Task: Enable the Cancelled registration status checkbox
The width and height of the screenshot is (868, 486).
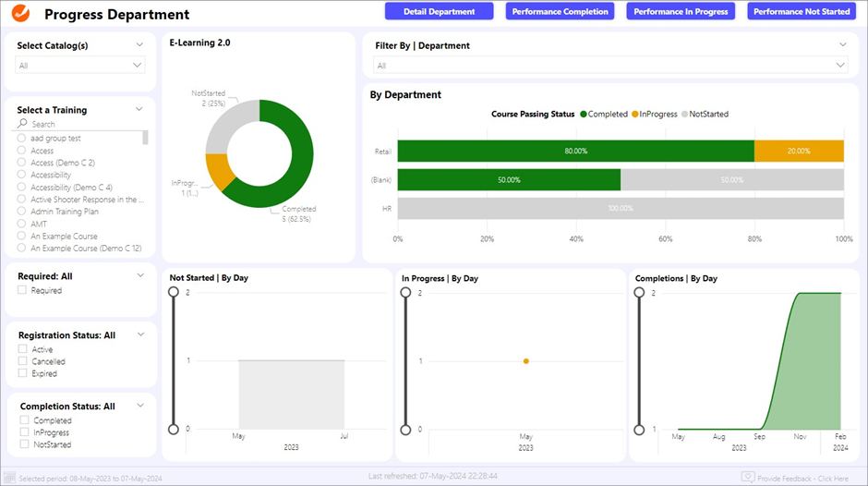Action: (x=23, y=362)
